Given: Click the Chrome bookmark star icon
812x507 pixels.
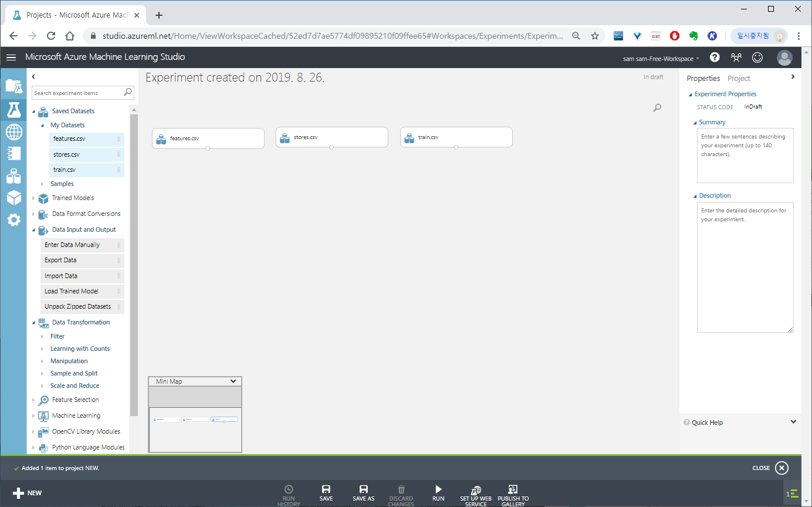Looking at the screenshot, I should (595, 36).
